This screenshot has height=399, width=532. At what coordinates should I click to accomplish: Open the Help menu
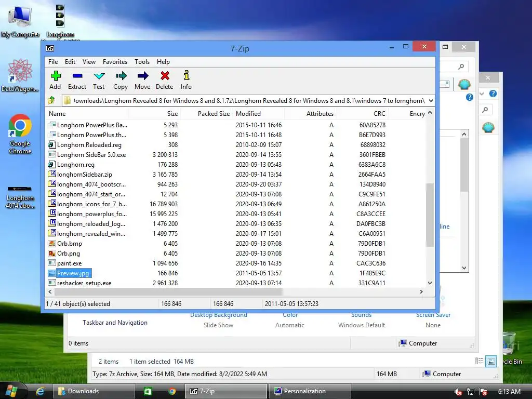[163, 62]
